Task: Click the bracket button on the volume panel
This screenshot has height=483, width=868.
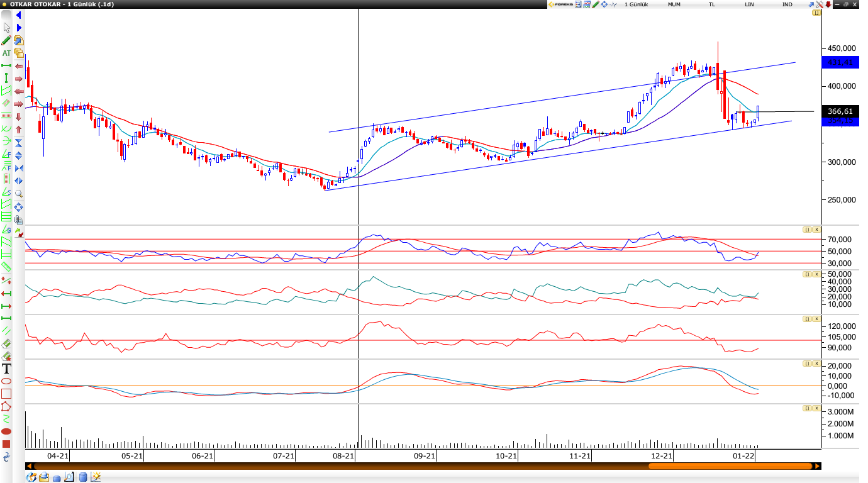Action: click(x=806, y=408)
